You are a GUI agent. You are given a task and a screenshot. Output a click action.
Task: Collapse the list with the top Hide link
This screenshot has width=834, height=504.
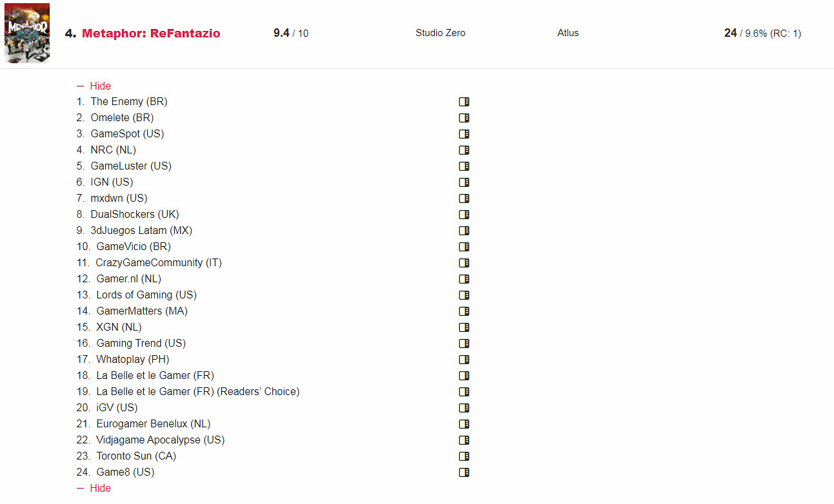(100, 86)
